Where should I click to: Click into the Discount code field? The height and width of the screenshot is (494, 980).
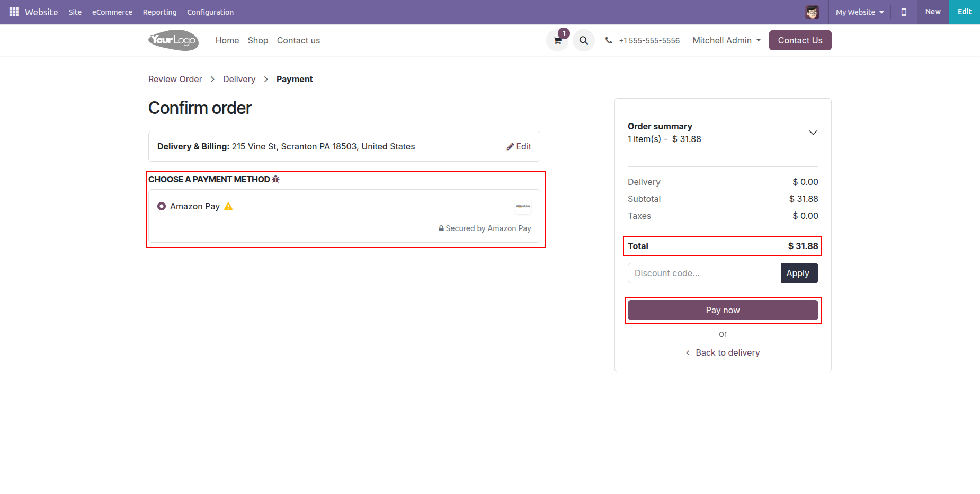pos(705,273)
